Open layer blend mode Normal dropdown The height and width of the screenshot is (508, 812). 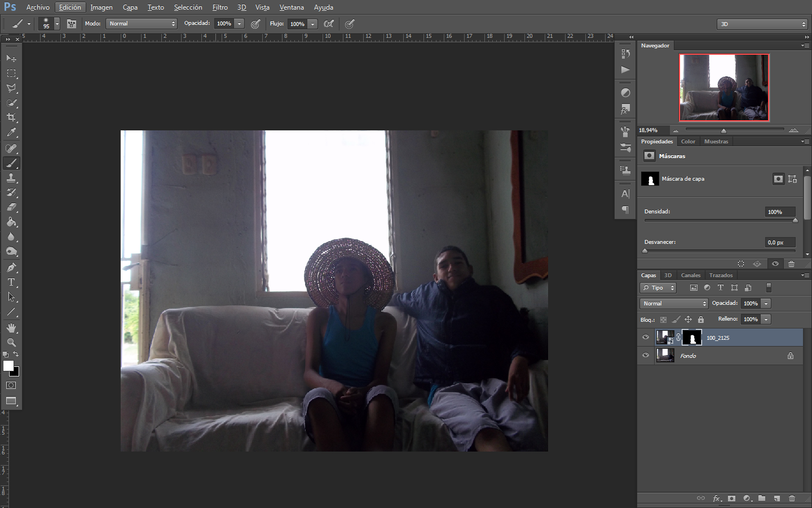tap(674, 304)
